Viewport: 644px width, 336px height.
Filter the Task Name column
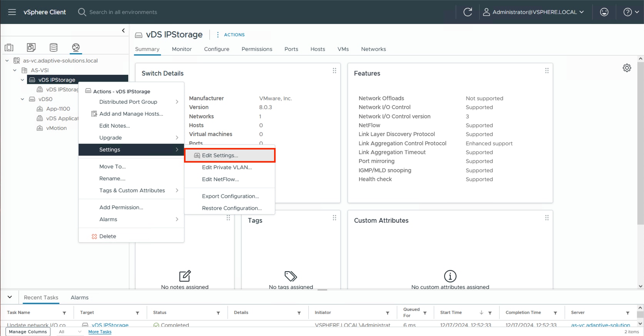pyautogui.click(x=64, y=313)
